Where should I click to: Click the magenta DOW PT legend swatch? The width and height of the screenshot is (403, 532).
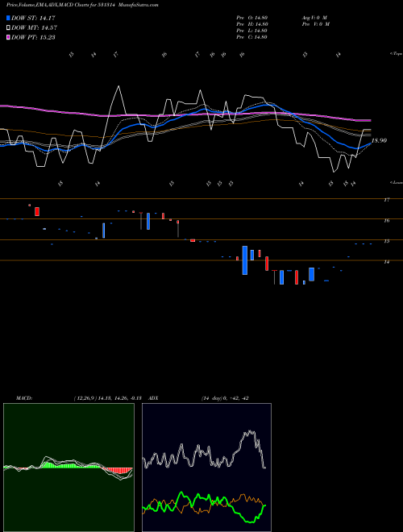point(8,37)
